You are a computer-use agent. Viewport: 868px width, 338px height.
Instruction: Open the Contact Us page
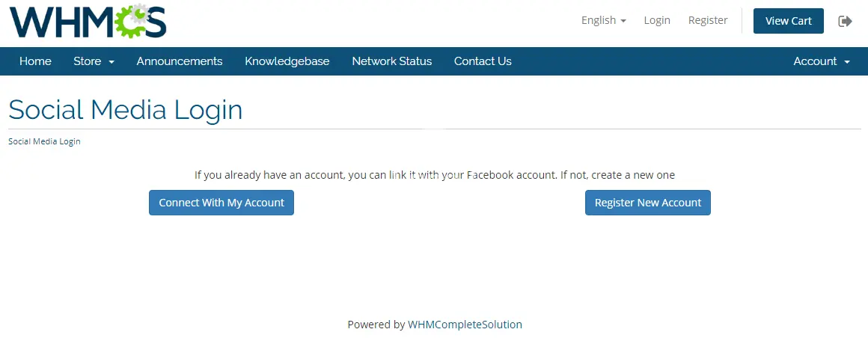point(483,61)
